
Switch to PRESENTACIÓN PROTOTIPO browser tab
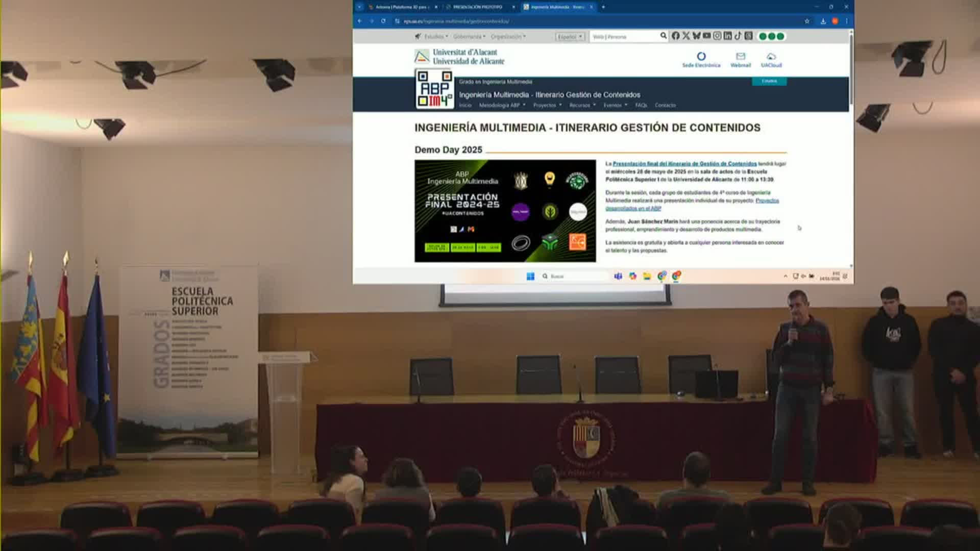(477, 7)
